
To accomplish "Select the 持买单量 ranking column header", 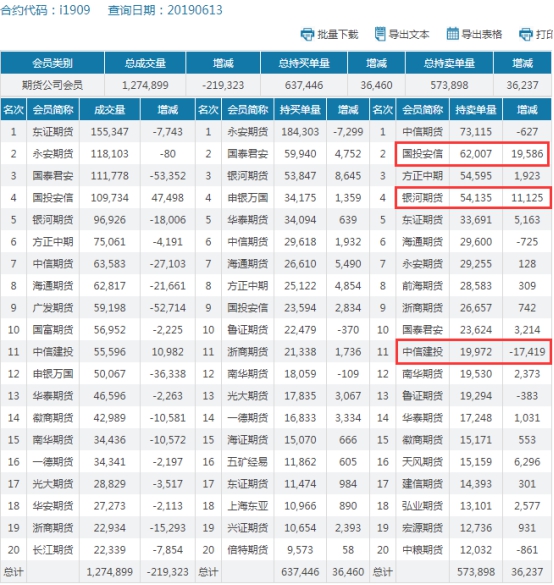I will pos(300,110).
